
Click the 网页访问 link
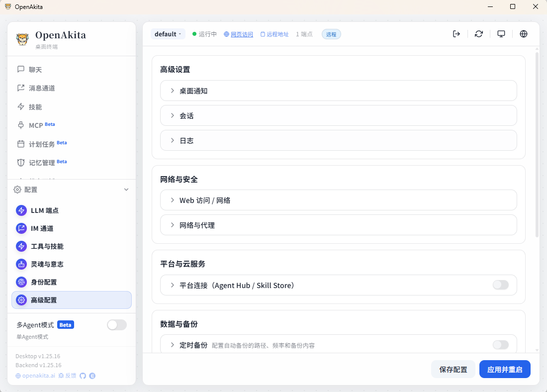tap(239, 34)
